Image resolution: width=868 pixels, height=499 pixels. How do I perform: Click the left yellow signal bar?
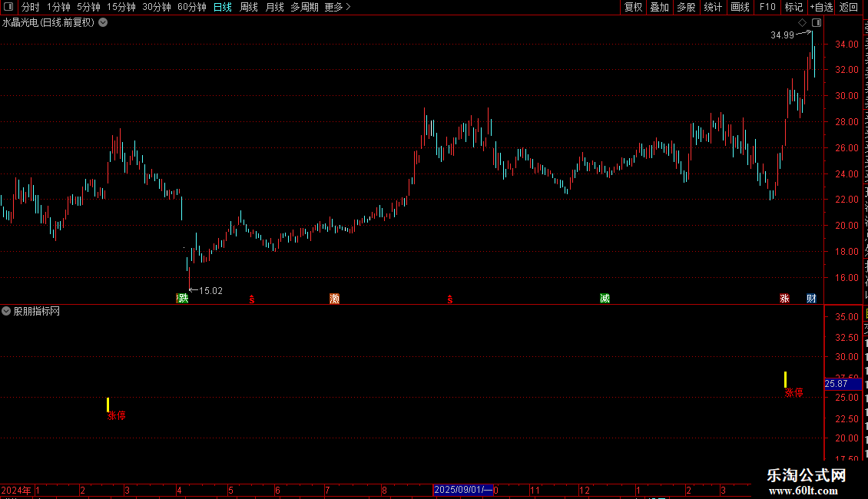tap(108, 405)
